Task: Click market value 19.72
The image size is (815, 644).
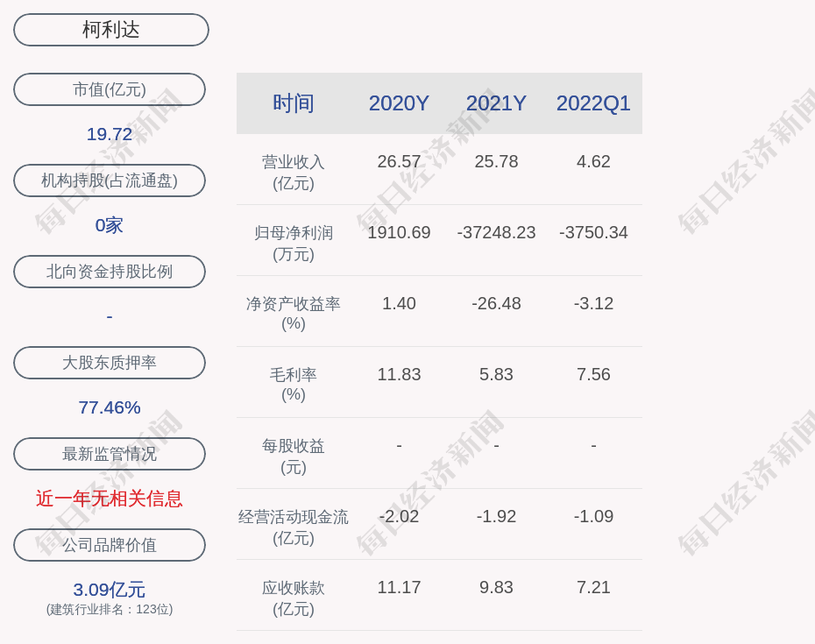Action: point(110,134)
